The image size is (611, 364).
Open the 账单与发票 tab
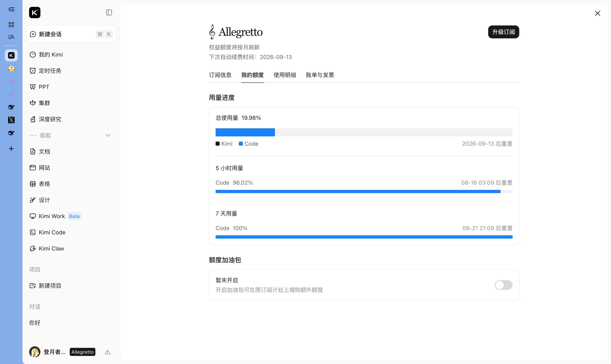[x=320, y=75]
